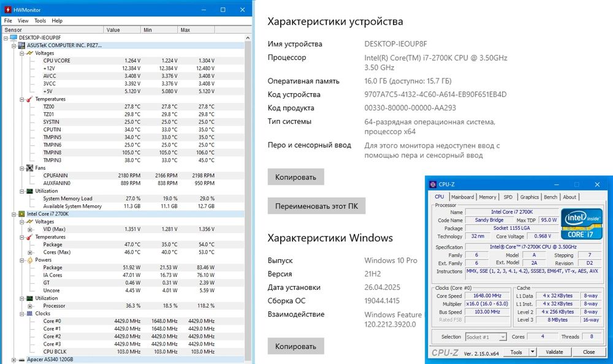
Task: Select the CPU tab in CPU-Z
Action: pos(440,197)
